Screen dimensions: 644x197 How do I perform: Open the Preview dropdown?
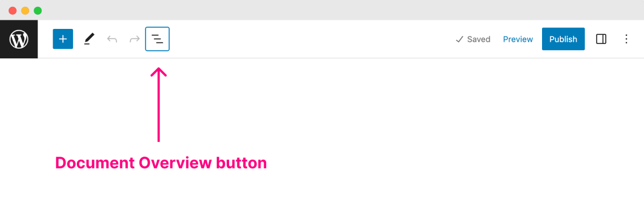point(518,39)
